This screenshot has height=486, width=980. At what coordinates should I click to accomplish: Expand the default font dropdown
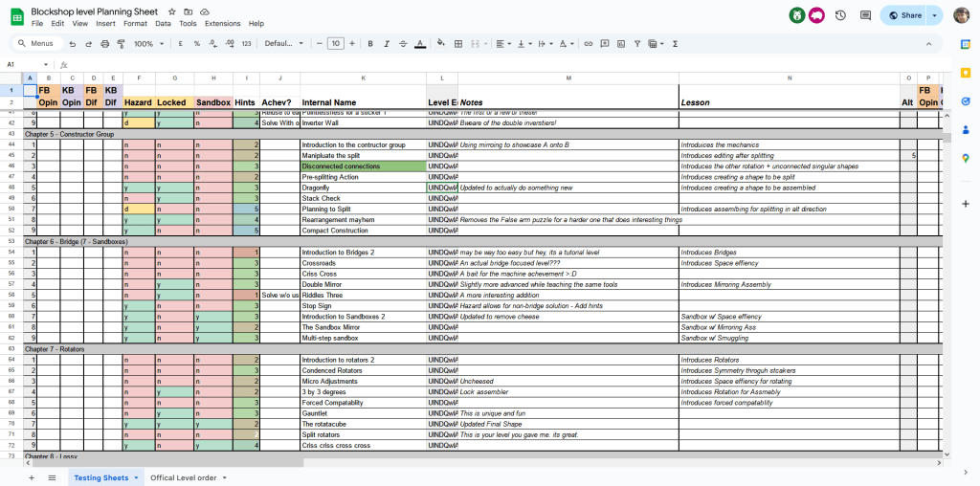tap(282, 44)
